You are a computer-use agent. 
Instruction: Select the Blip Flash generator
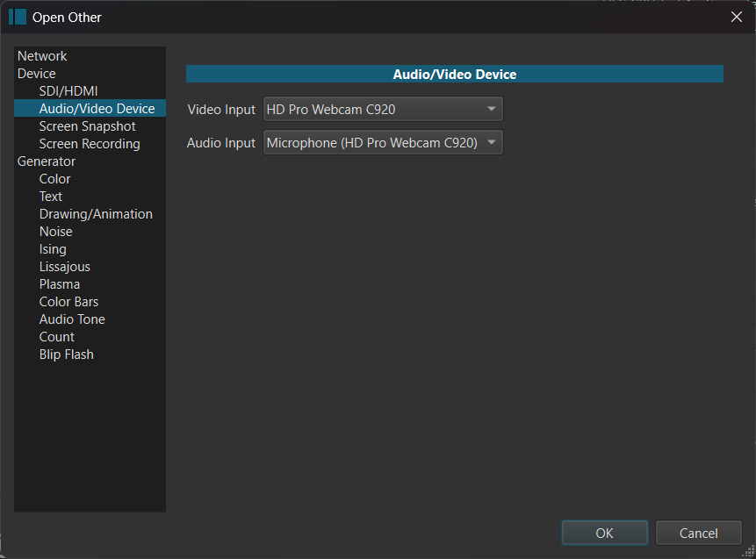[x=66, y=355]
